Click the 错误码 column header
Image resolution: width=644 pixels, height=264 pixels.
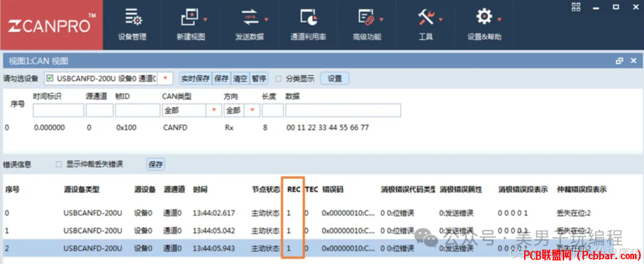coord(333,189)
